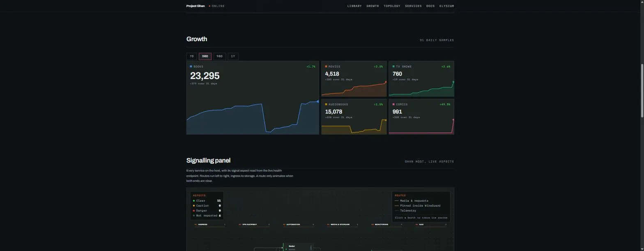Click the NAS column header

(431, 225)
